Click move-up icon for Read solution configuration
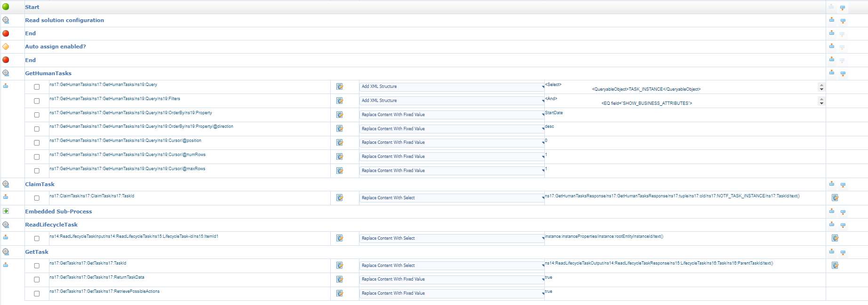 tap(831, 20)
